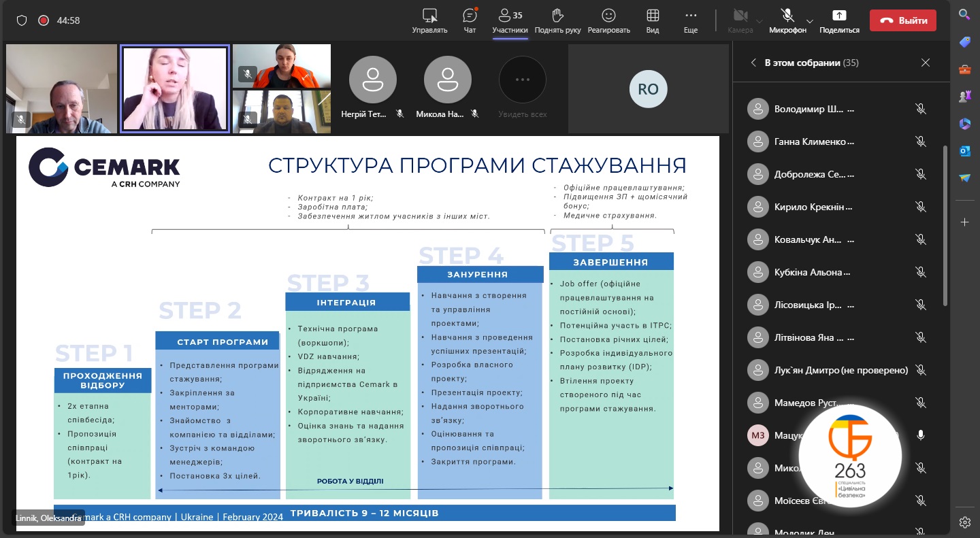Screen dimensions: 980x538
Task: Click the shared slide title СТРУКТУРА ПРОГРАМИ СТАЖУВАННЯ
Action: click(477, 165)
